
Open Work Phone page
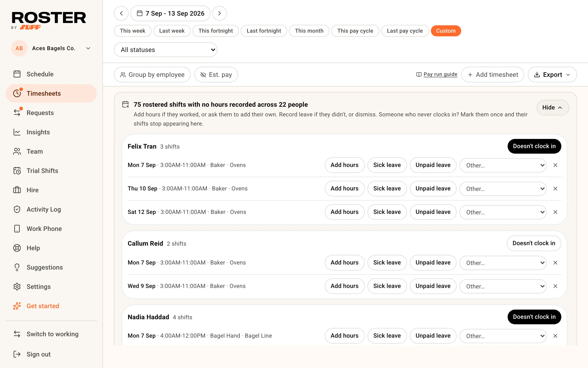tap(51, 229)
